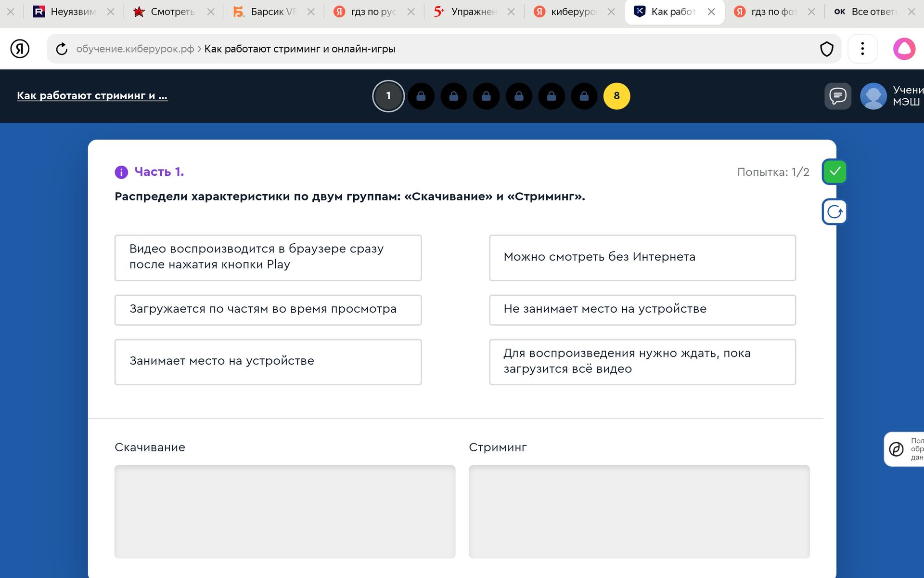This screenshot has height=578, width=924.
Task: Click the Стриминг drop area
Action: 639,512
